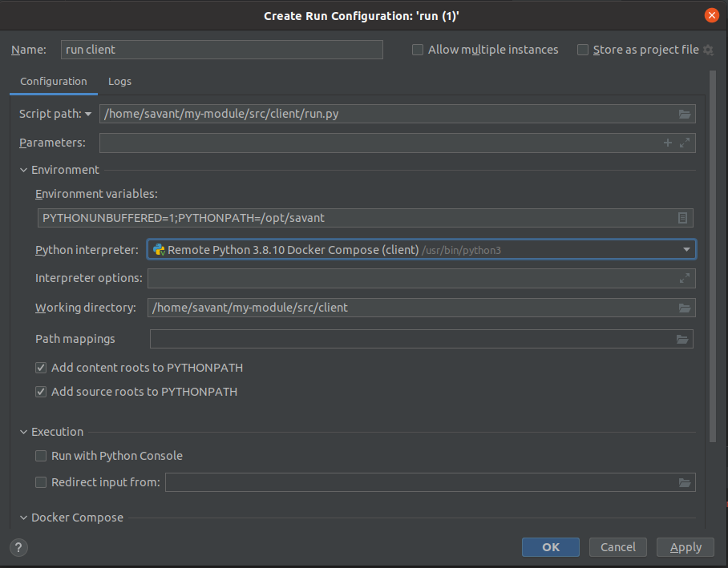Browse for Redirect input file icon
The image size is (728, 568).
click(x=684, y=482)
